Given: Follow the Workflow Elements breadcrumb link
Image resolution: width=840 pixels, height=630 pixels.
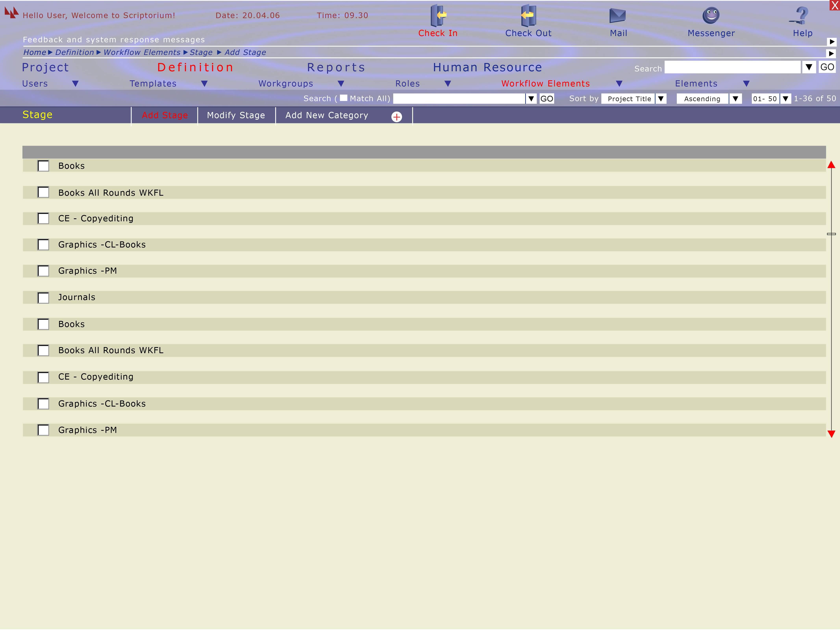Looking at the screenshot, I should point(142,52).
